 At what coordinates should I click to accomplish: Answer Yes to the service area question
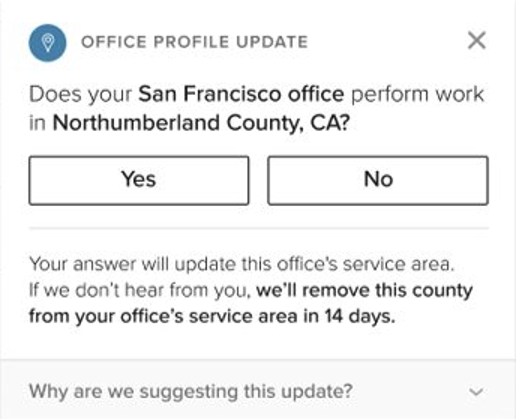coord(139,180)
